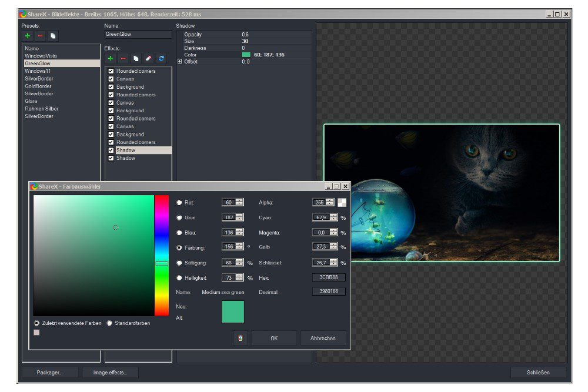Open the Packager... button

[49, 372]
